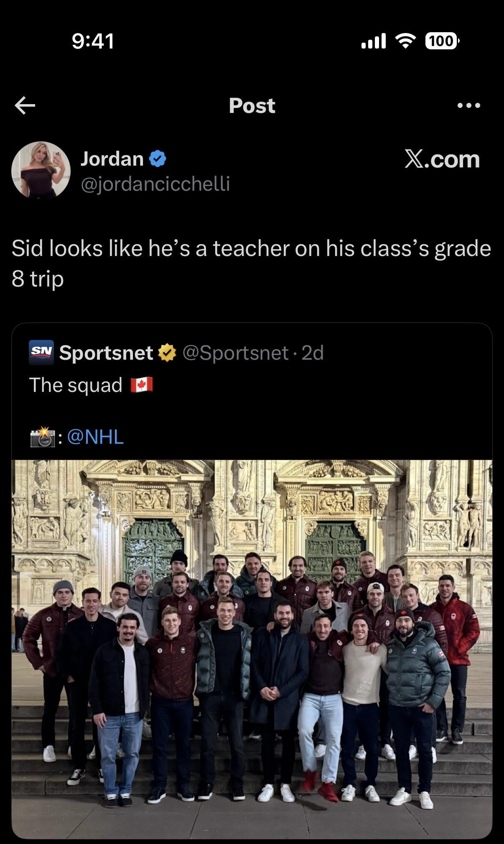Open the three-dot more options menu
The height and width of the screenshot is (844, 504).
468,105
